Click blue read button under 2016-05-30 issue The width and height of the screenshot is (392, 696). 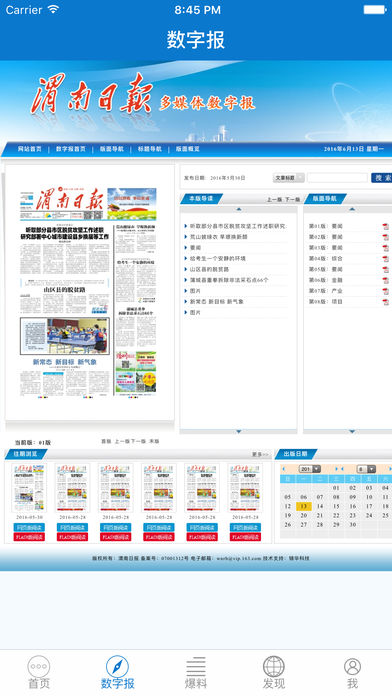29,527
